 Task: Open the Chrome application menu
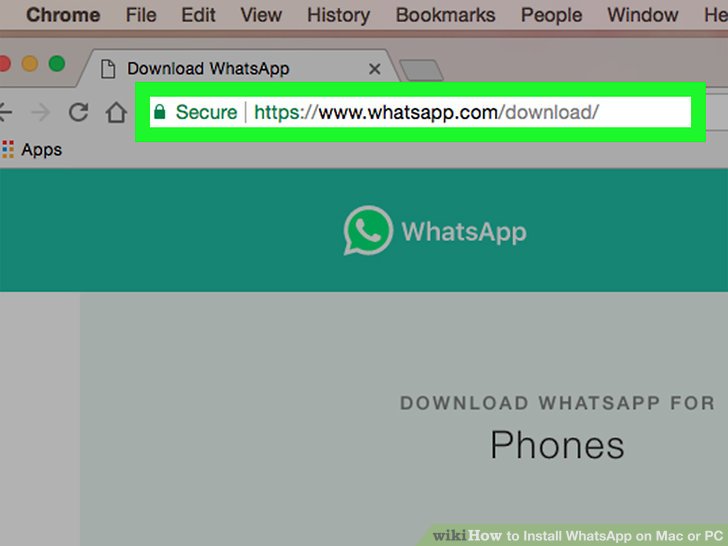point(63,15)
